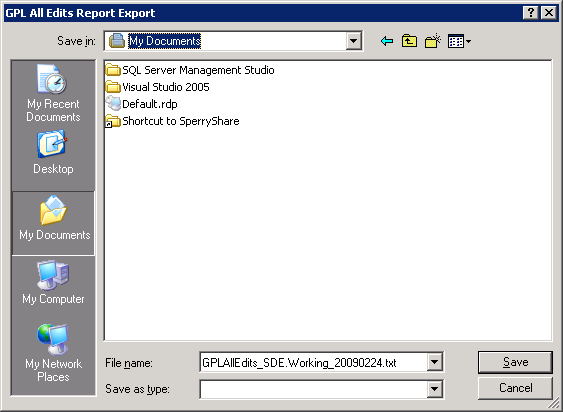The width and height of the screenshot is (563, 412).
Task: Open the View Menu icon
Action: tap(459, 41)
